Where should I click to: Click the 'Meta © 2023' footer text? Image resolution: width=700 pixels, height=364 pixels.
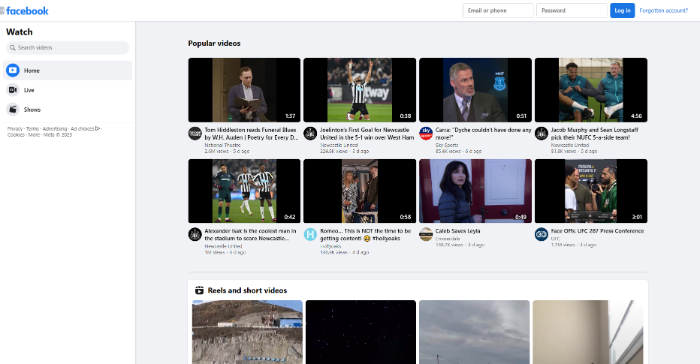point(58,135)
